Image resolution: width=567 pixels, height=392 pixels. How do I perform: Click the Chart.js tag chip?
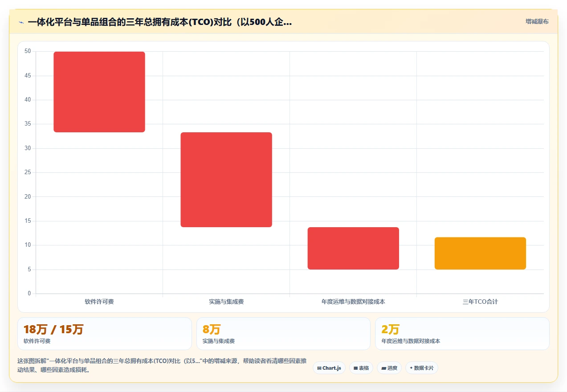[x=329, y=368]
